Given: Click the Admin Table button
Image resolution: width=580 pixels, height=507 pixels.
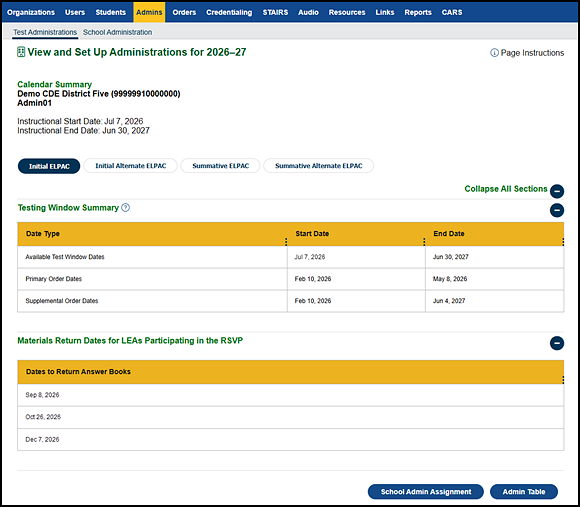Looking at the screenshot, I should (x=524, y=491).
